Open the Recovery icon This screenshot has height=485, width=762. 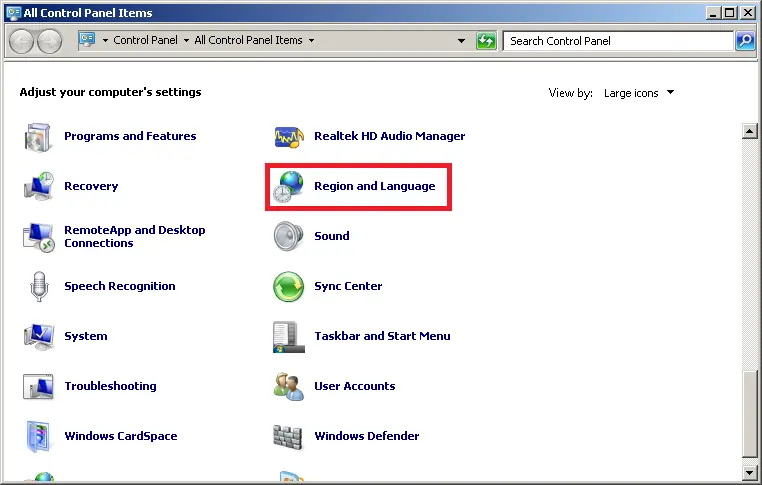pyautogui.click(x=38, y=187)
